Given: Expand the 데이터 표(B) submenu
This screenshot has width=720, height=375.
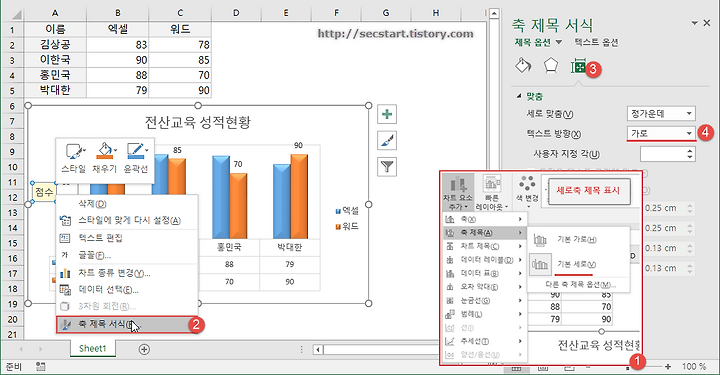Looking at the screenshot, I should pos(484,274).
